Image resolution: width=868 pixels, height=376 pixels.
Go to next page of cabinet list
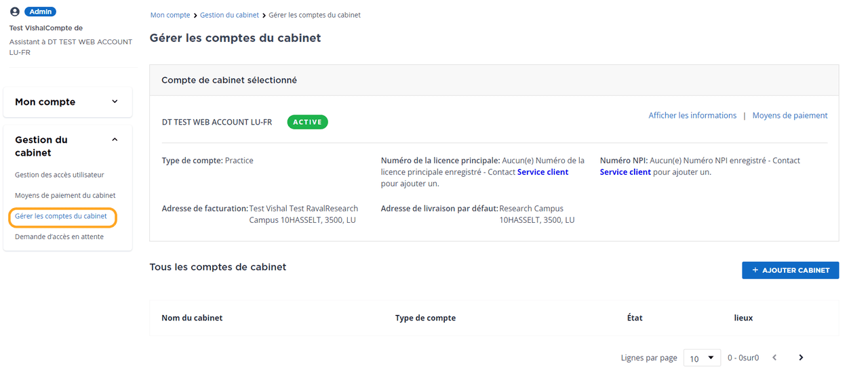click(801, 358)
